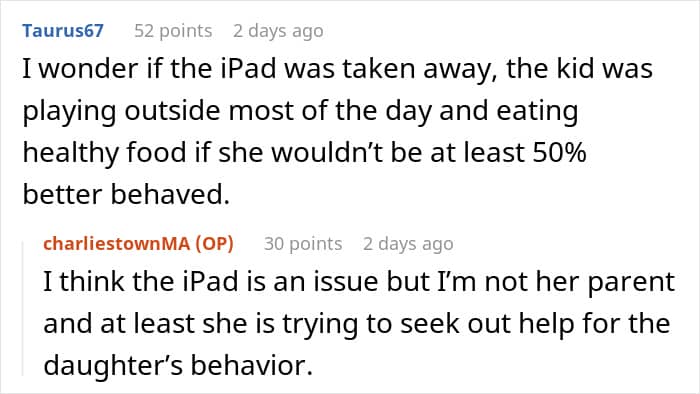This screenshot has width=700, height=394.
Task: Click the 52 points score label
Action: [x=173, y=31]
